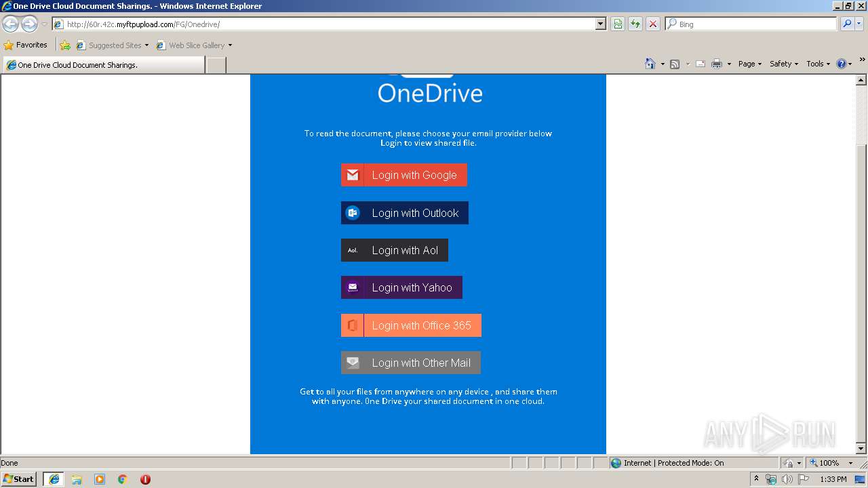868x488 pixels.
Task: Click Login with Other Mail button
Action: 411,363
